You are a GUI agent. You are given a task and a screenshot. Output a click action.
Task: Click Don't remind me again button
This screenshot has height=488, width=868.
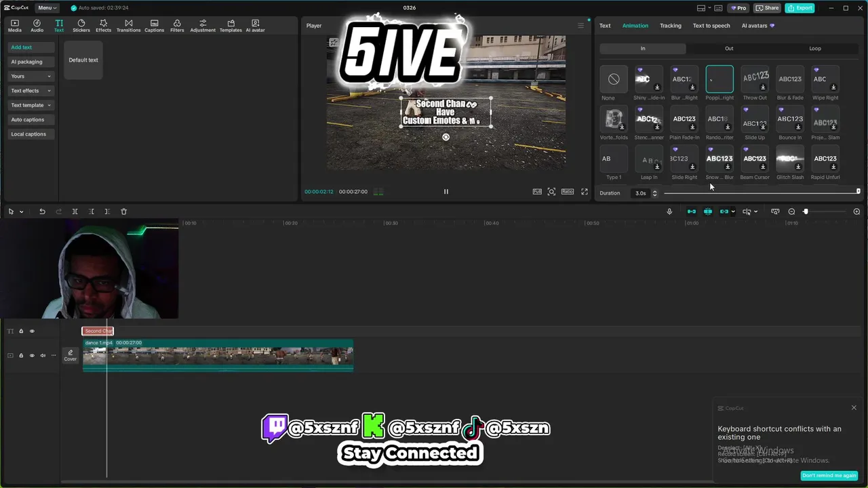[829, 476]
